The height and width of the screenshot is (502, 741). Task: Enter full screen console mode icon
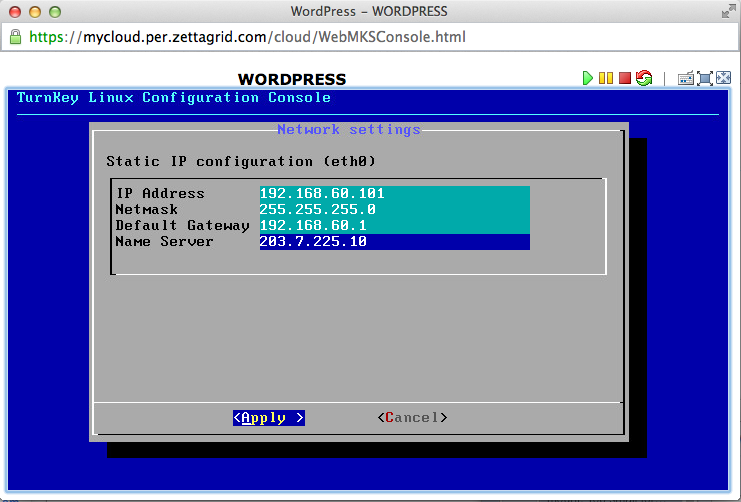(x=705, y=78)
